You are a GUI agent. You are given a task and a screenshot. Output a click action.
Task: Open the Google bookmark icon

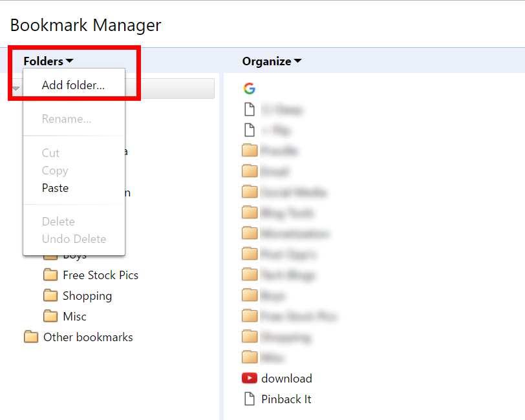point(250,89)
